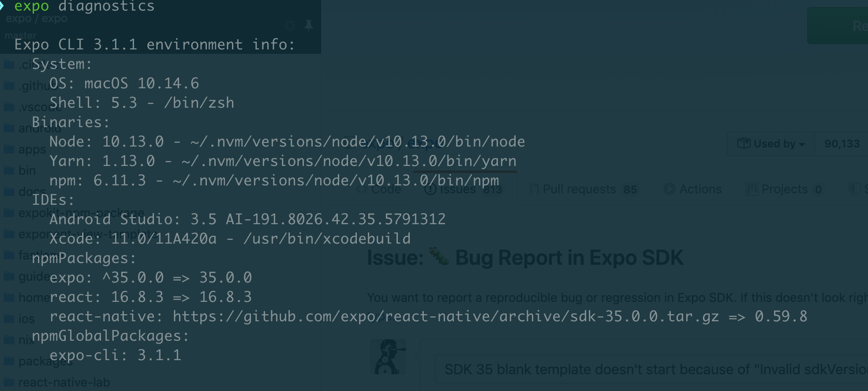Click the Octocat avatar image
The width and height of the screenshot is (868, 391).
(x=389, y=357)
